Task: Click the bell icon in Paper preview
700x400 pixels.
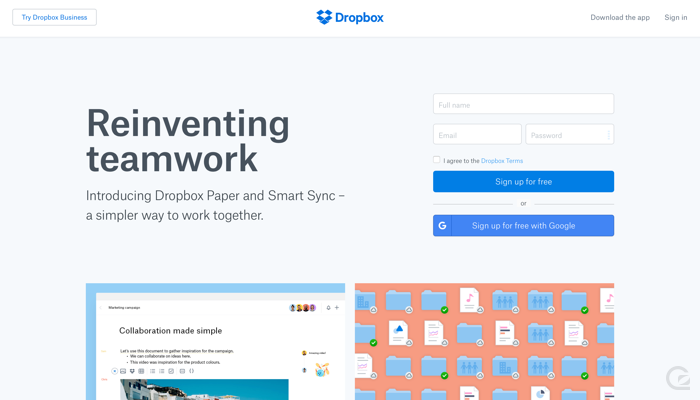Action: [329, 308]
